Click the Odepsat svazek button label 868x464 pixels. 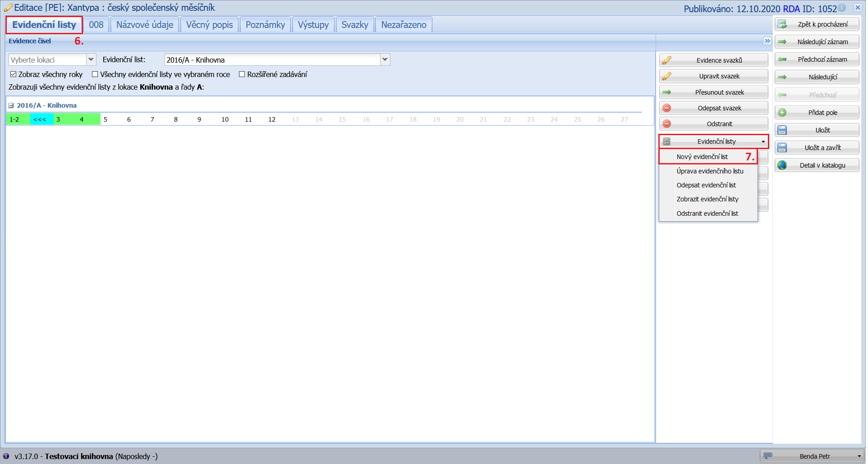point(719,108)
